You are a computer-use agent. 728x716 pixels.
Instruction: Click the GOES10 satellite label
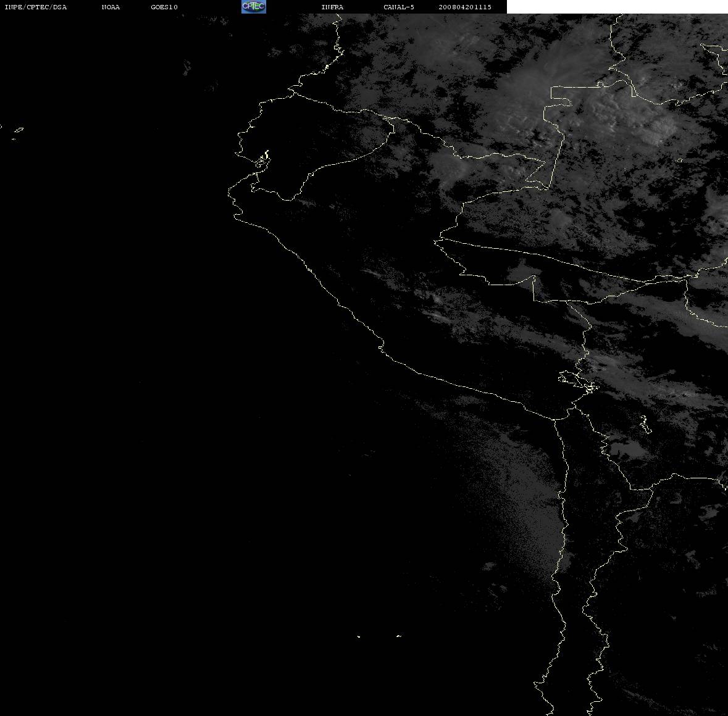pos(164,7)
